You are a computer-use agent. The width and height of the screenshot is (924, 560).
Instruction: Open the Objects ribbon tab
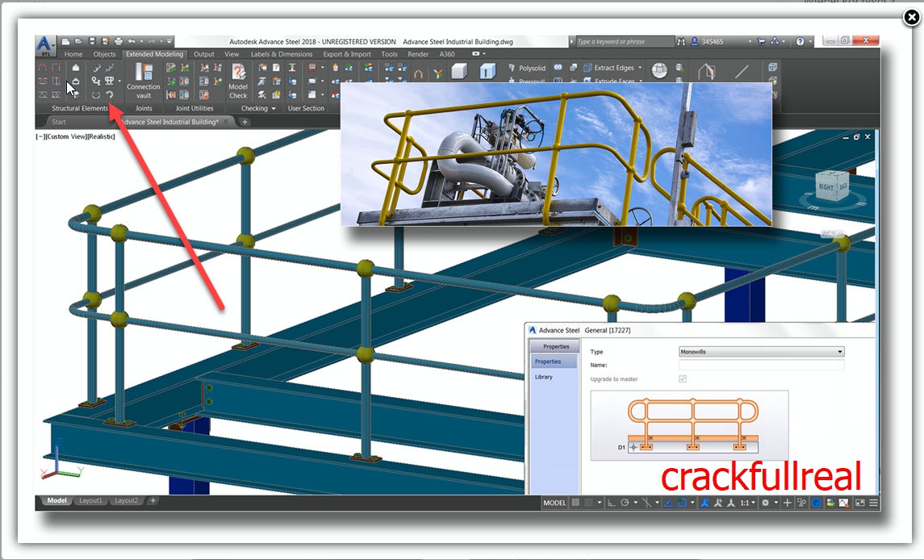pyautogui.click(x=104, y=54)
